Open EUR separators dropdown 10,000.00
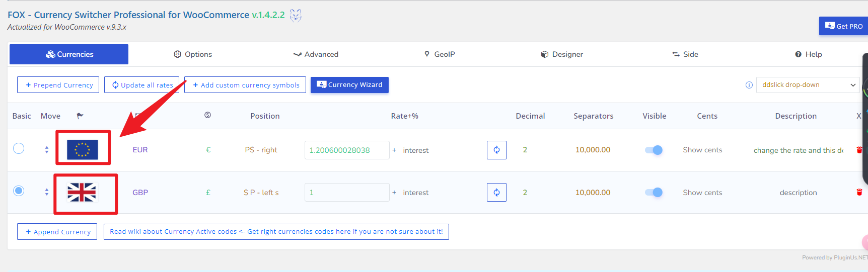The height and width of the screenshot is (272, 868). (593, 150)
